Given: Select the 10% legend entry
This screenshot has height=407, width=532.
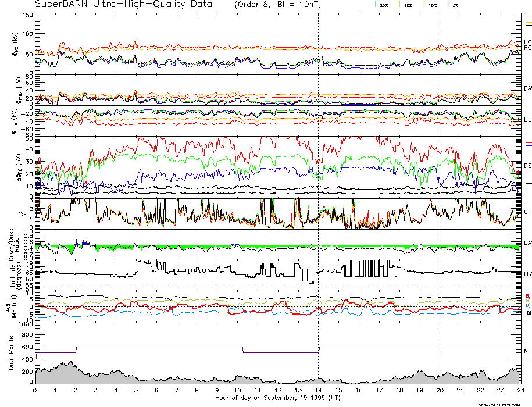Looking at the screenshot, I should coord(433,5).
